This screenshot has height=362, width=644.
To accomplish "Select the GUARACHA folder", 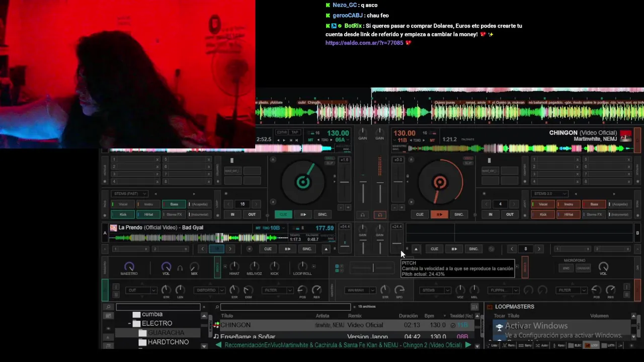I will [x=166, y=333].
